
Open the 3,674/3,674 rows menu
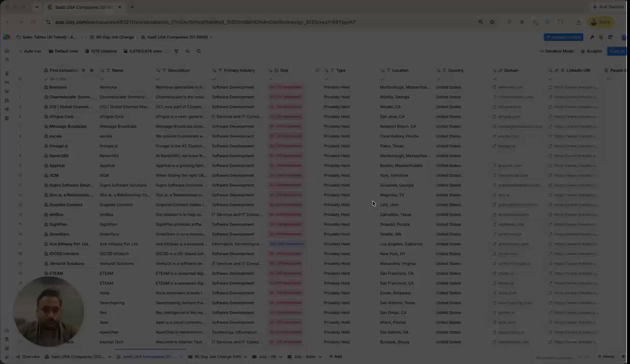click(144, 51)
